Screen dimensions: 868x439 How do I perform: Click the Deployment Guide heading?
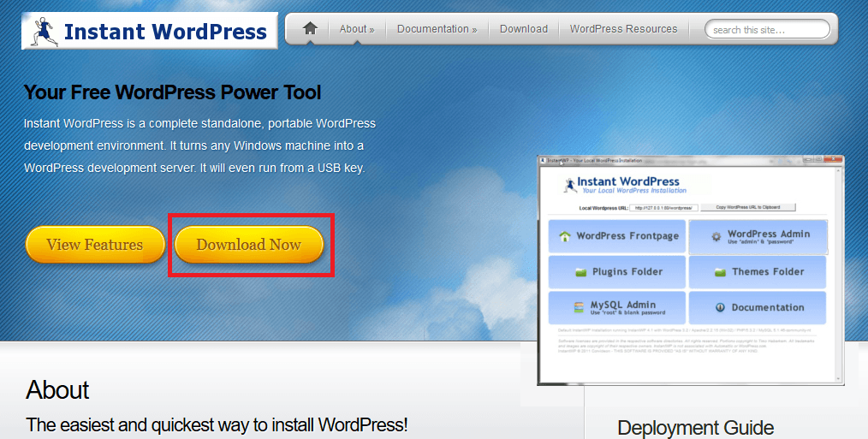click(695, 427)
